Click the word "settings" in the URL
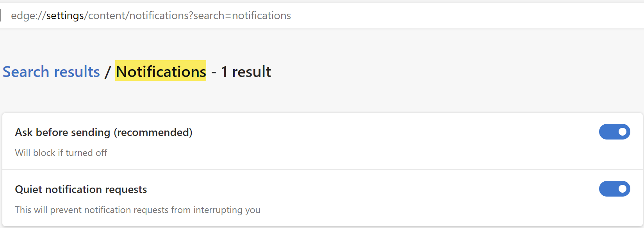Viewport: 644px width, 229px height. pos(65,16)
